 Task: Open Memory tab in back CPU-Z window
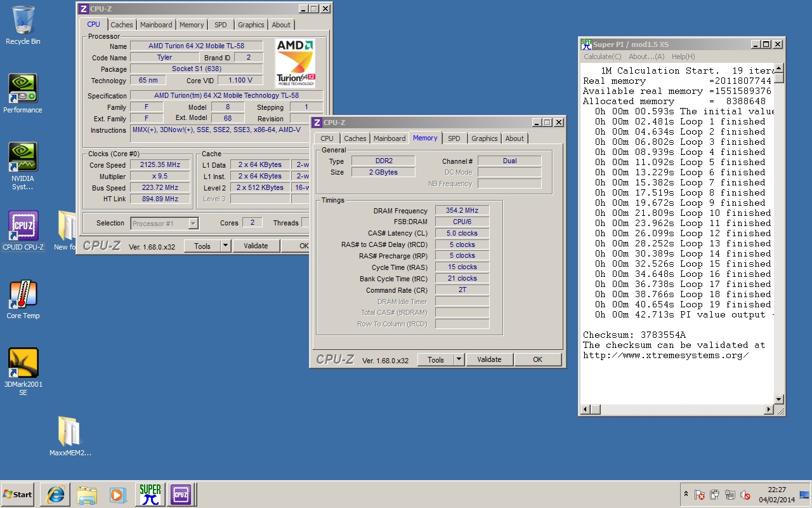coord(192,25)
